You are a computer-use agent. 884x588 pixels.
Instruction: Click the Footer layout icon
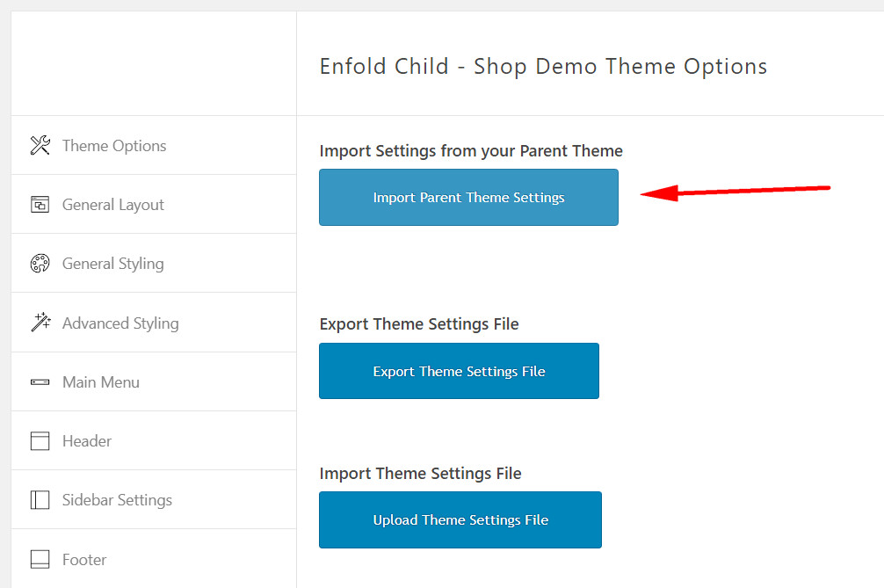[x=40, y=559]
